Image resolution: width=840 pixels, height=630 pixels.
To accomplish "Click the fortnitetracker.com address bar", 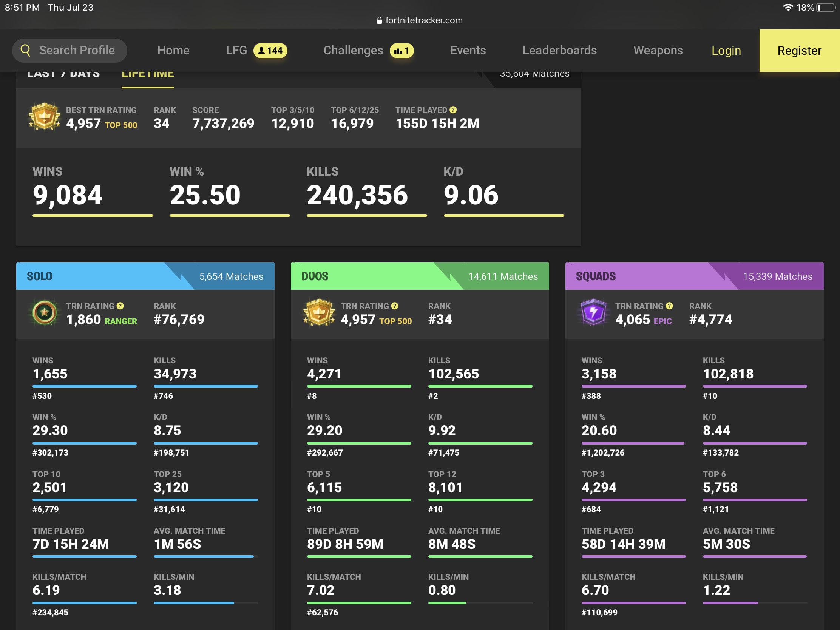I will (420, 20).
